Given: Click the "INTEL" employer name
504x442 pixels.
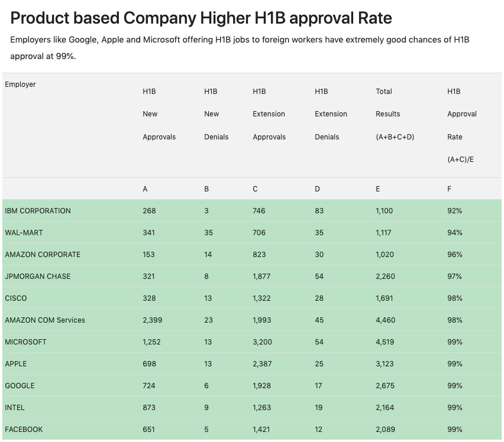Looking at the screenshot, I should 14,407.
